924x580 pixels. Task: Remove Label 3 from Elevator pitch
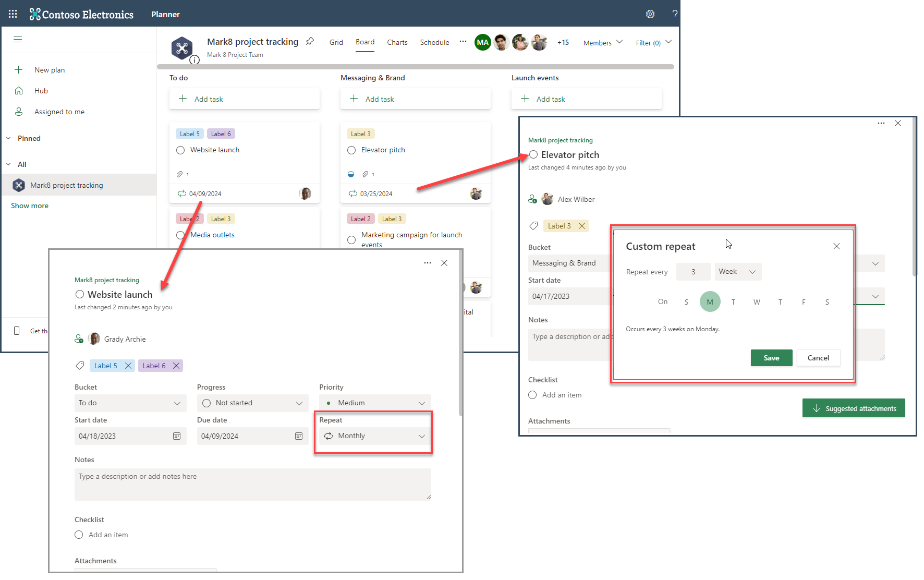click(x=582, y=226)
